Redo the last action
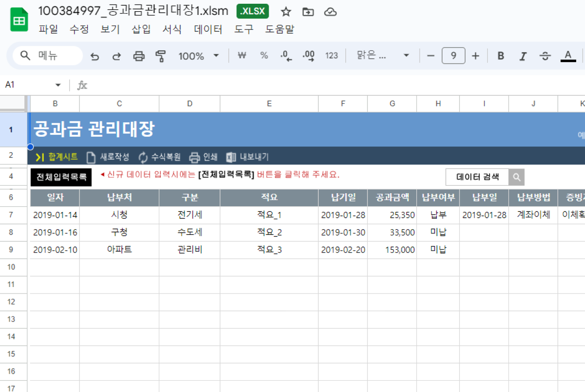Image resolution: width=585 pixels, height=392 pixels. 117,56
